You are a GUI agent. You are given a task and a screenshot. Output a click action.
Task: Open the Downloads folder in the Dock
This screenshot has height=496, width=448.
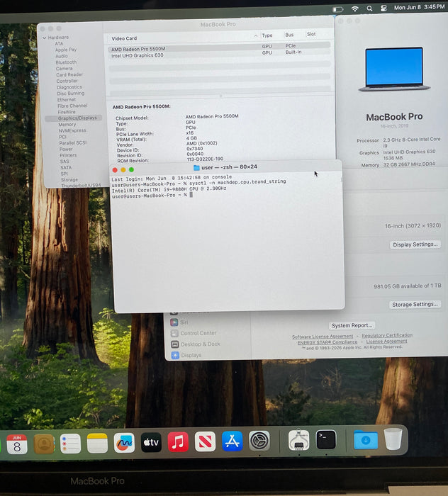[x=366, y=440]
